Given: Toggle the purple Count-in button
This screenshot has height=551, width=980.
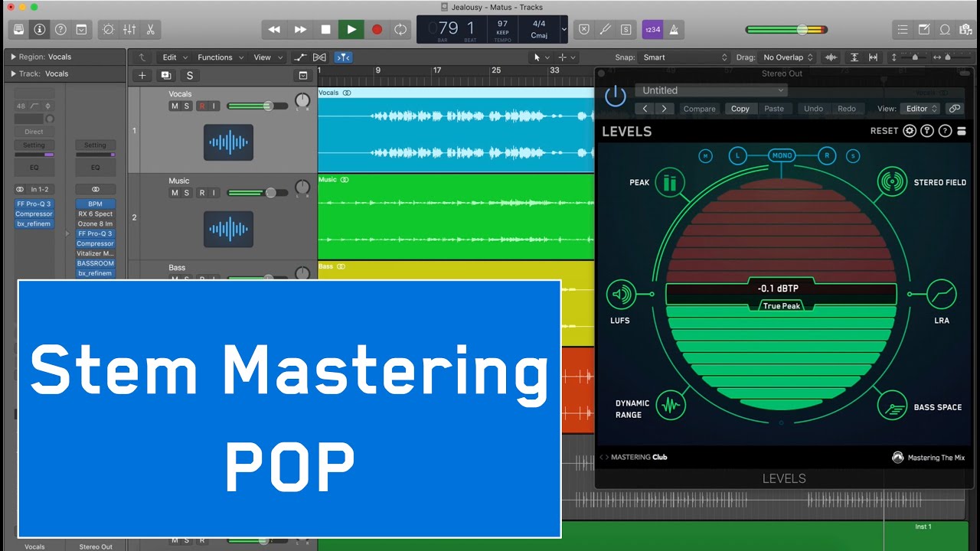Looking at the screenshot, I should (652, 29).
